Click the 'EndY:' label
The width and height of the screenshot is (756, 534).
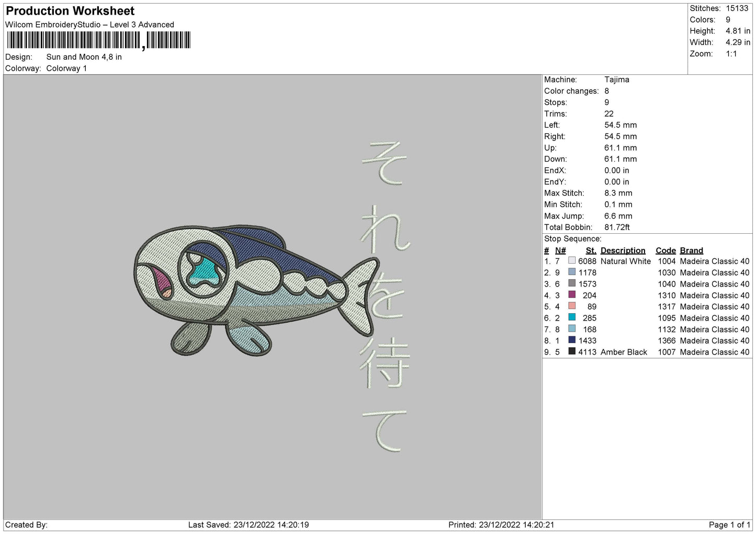click(x=555, y=182)
